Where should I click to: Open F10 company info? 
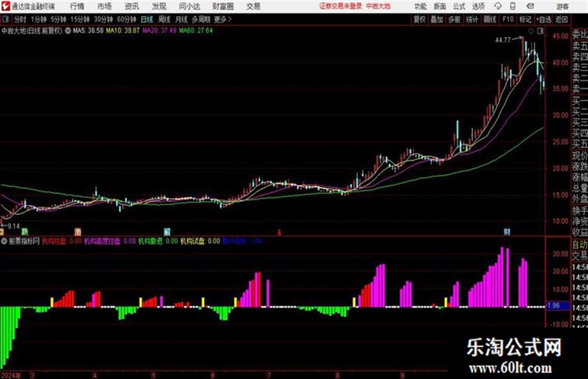508,19
